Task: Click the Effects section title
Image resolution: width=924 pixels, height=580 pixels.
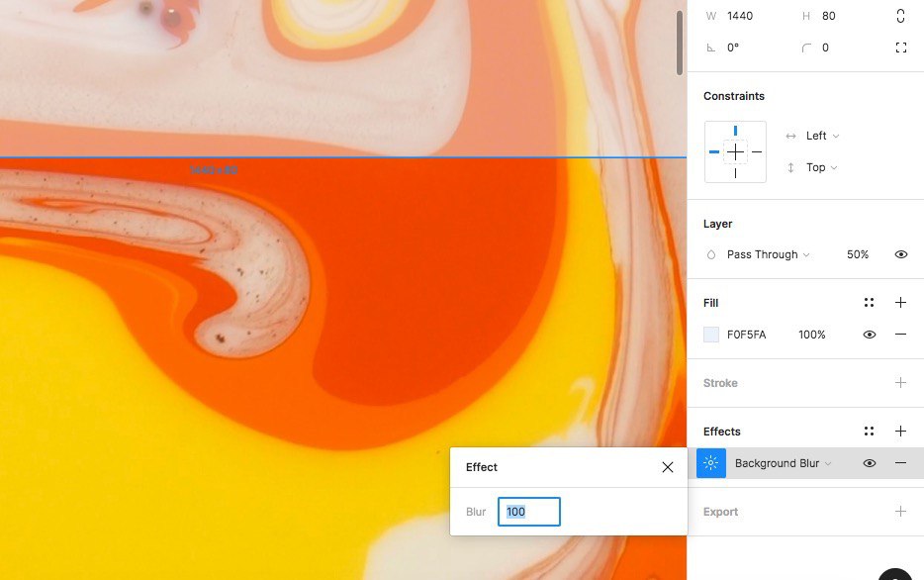Action: click(721, 431)
